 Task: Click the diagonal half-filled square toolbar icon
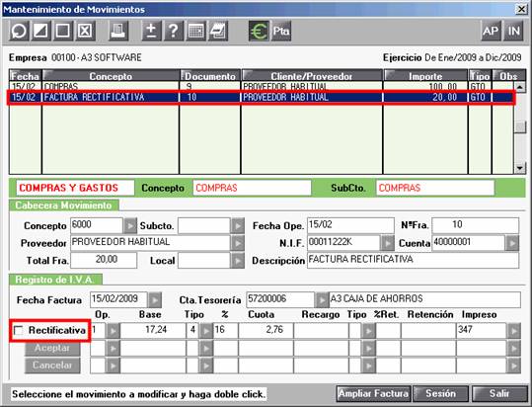(x=40, y=31)
